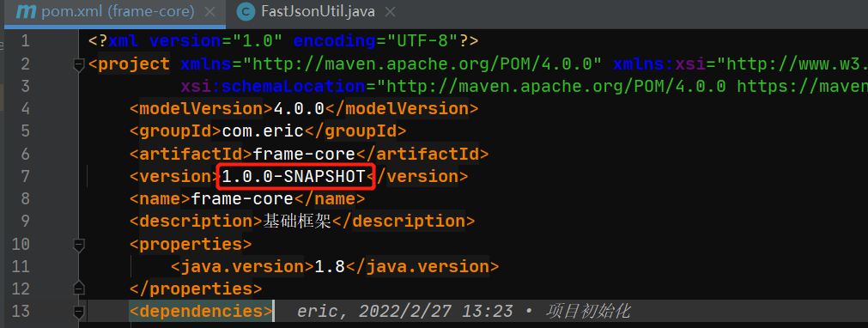Click the artifactId value frame-core

click(304, 154)
